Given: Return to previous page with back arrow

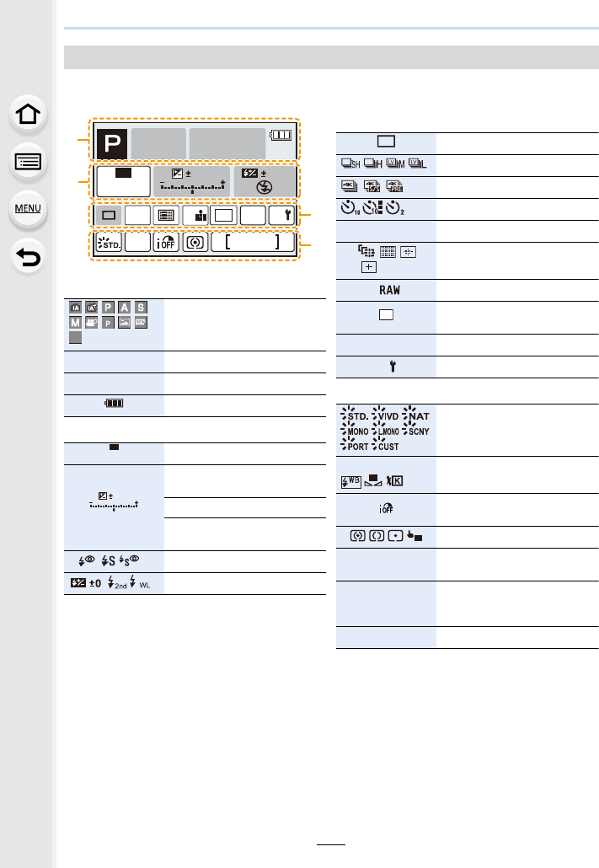Looking at the screenshot, I should pos(28,257).
